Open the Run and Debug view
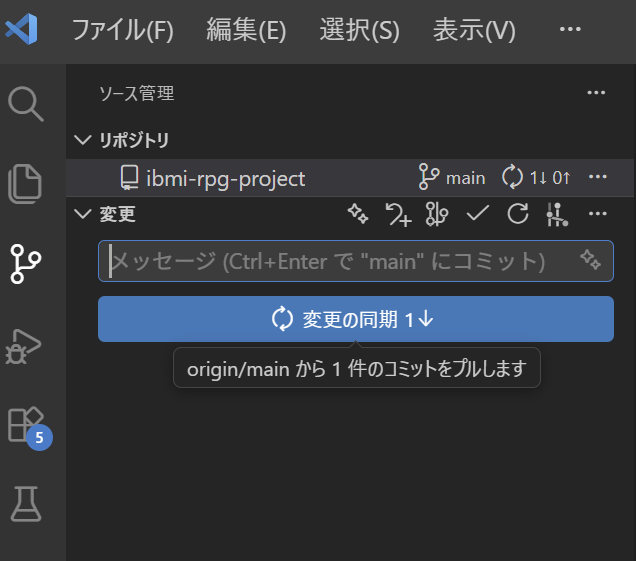The height and width of the screenshot is (561, 636). [26, 345]
